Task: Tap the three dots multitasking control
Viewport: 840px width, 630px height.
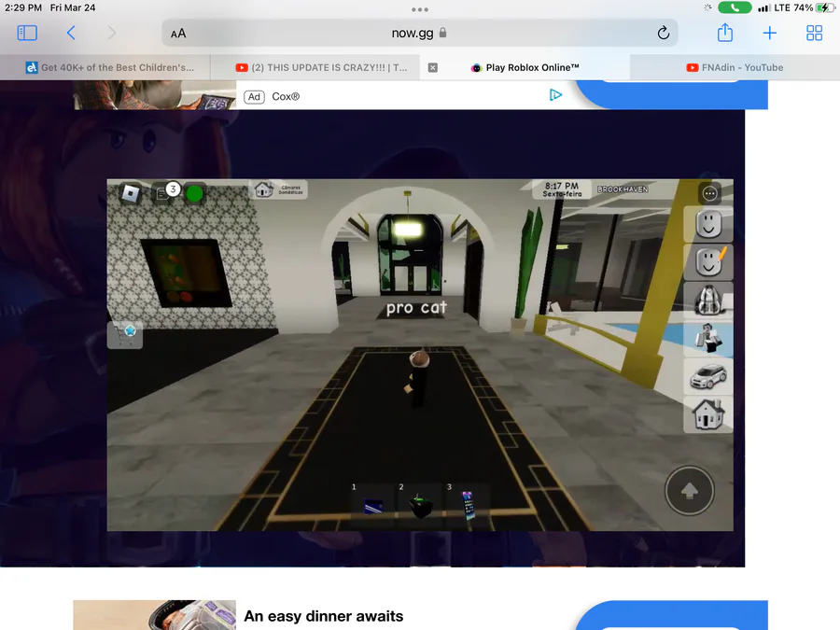Action: (x=420, y=9)
